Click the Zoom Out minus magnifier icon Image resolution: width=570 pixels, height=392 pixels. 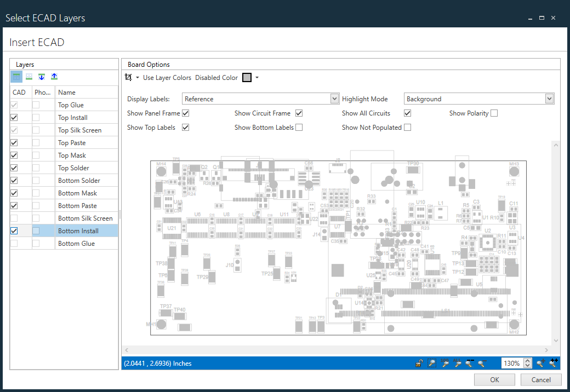[x=482, y=363]
